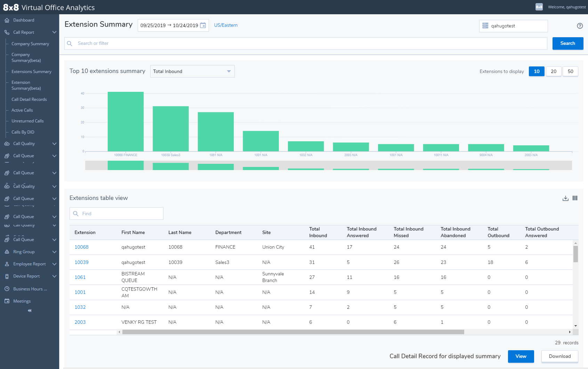The image size is (588, 369).
Task: Keep 10 extensions displayed selected
Action: 537,71
